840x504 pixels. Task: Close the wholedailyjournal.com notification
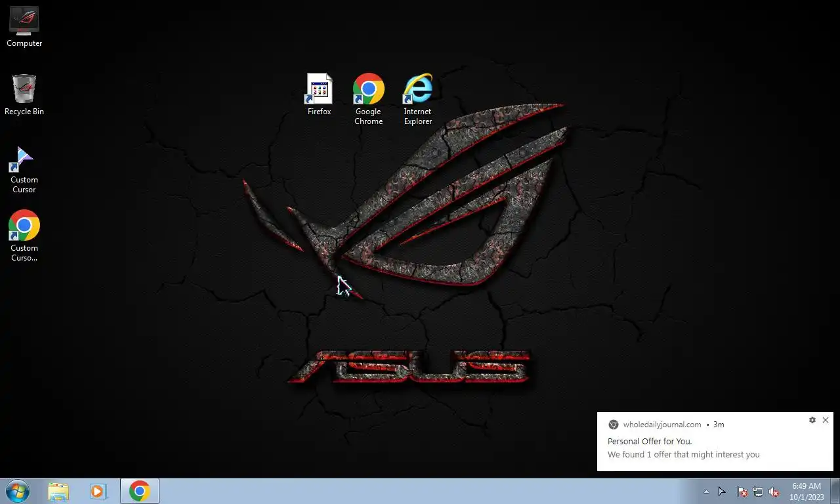coord(826,420)
